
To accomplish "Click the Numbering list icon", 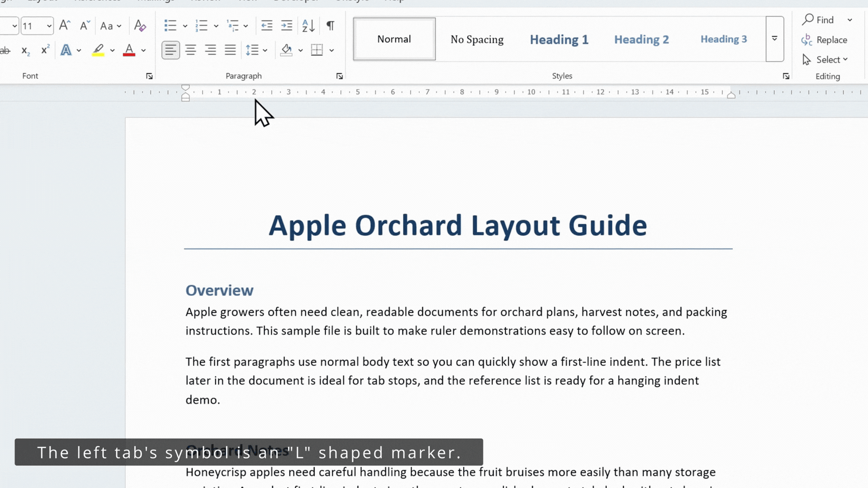I will click(201, 25).
